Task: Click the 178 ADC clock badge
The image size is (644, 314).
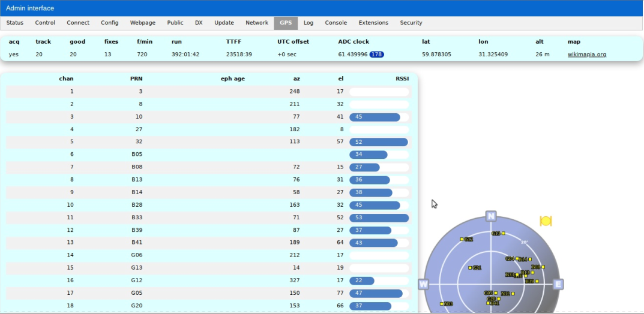Action: pos(376,55)
